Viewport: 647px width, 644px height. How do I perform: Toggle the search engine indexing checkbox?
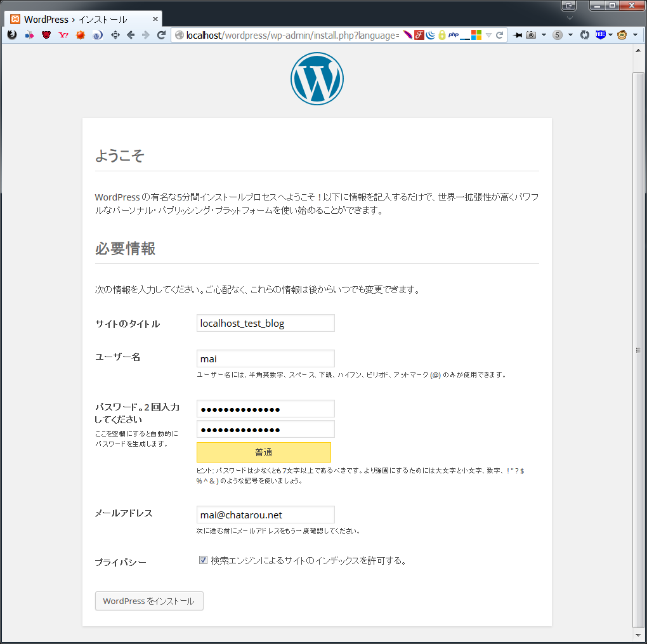point(203,560)
